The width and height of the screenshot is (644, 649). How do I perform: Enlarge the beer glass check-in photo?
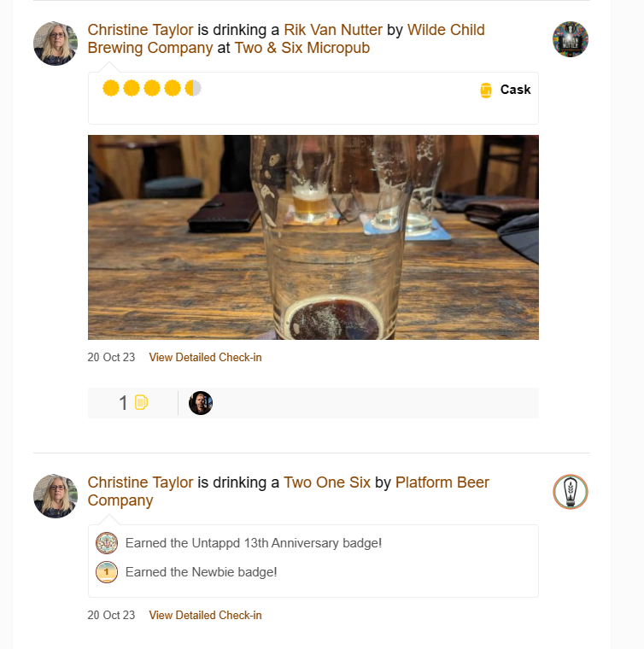[x=313, y=237]
